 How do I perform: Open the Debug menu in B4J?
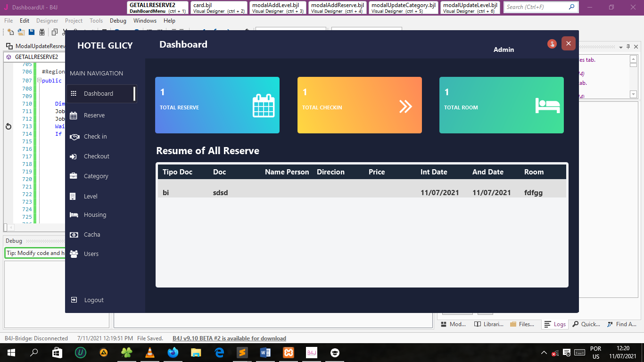point(118,21)
